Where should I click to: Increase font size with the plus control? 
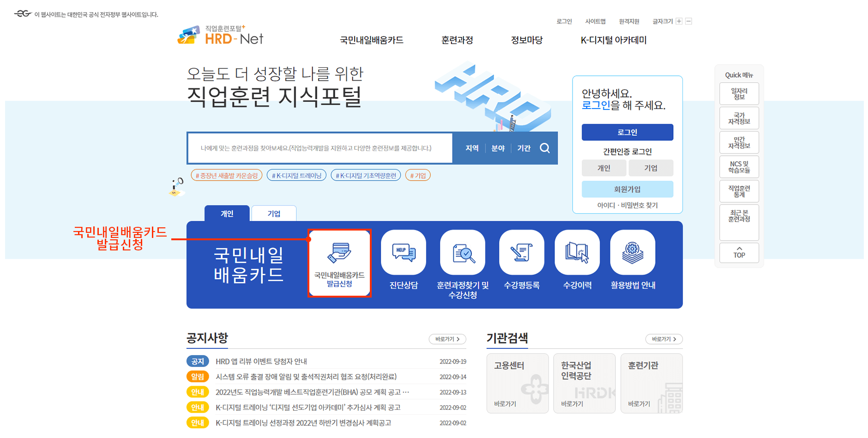(x=679, y=21)
